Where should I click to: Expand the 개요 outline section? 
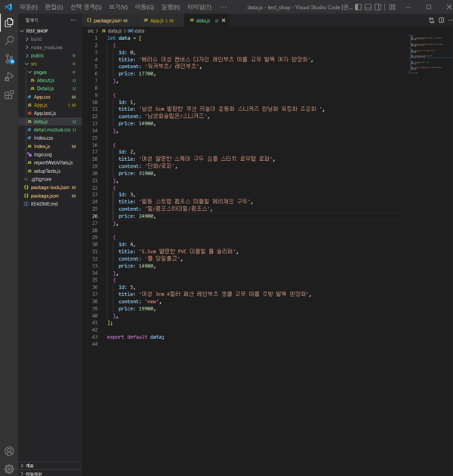point(50,465)
